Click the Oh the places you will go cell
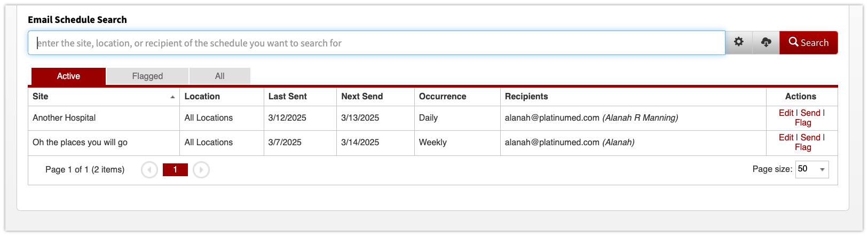 [104, 143]
